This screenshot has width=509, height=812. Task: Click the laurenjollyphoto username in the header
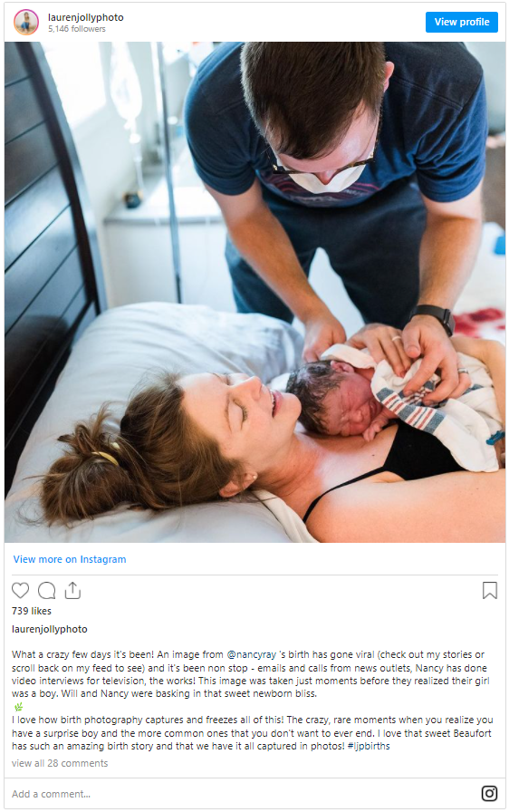pos(86,17)
